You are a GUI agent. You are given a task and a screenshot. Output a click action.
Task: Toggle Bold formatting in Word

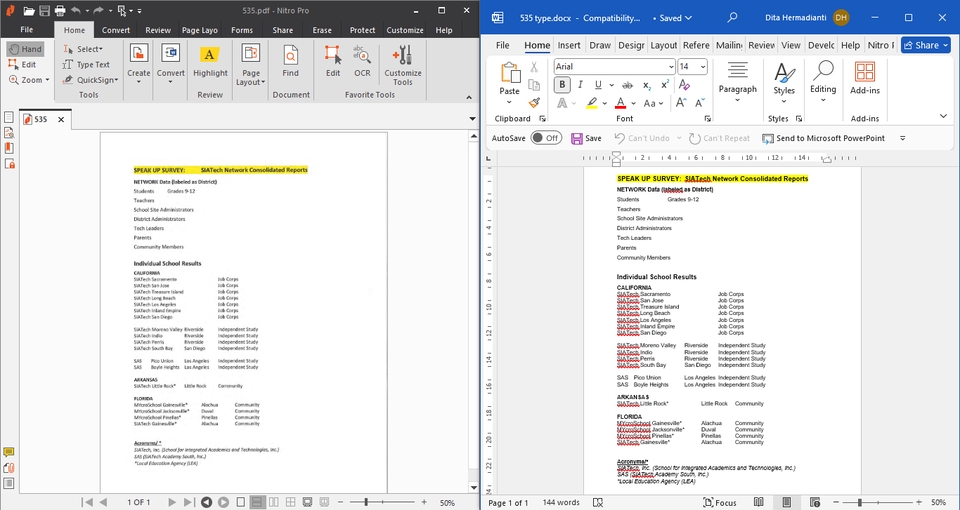tap(562, 85)
